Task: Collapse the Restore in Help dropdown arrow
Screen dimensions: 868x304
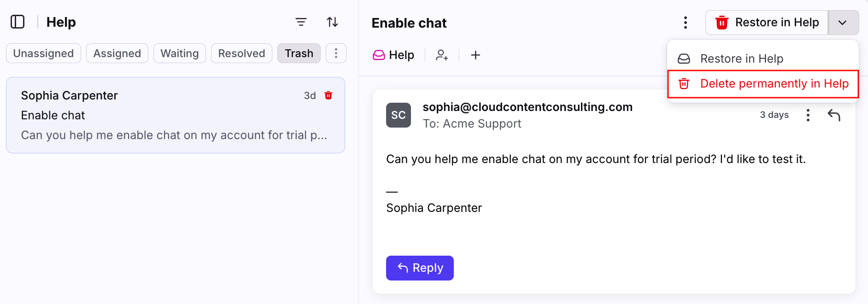Action: (843, 23)
